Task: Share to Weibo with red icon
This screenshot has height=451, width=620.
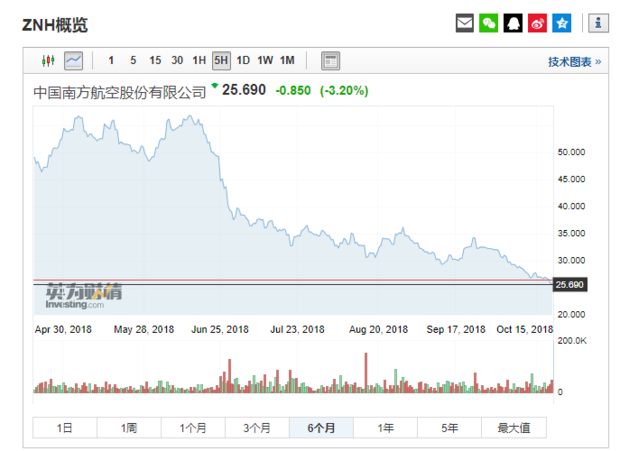Action: (x=538, y=23)
